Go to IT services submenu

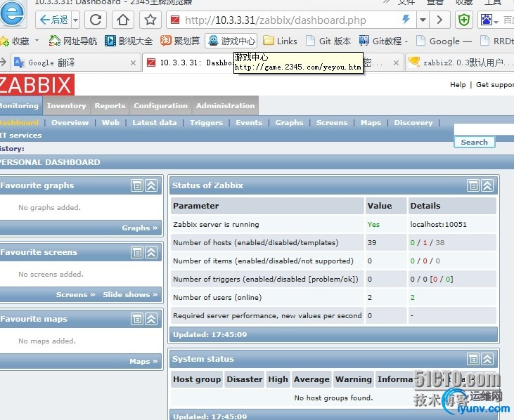(x=20, y=135)
